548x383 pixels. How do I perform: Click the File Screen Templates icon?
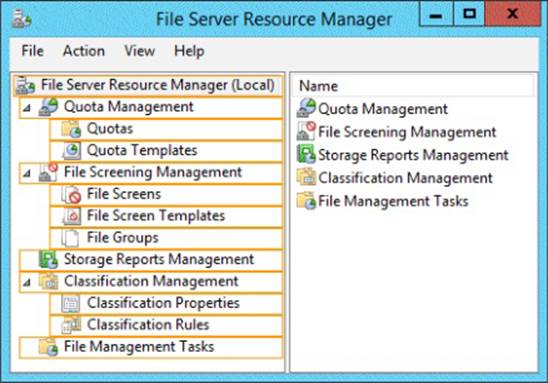[x=72, y=216]
